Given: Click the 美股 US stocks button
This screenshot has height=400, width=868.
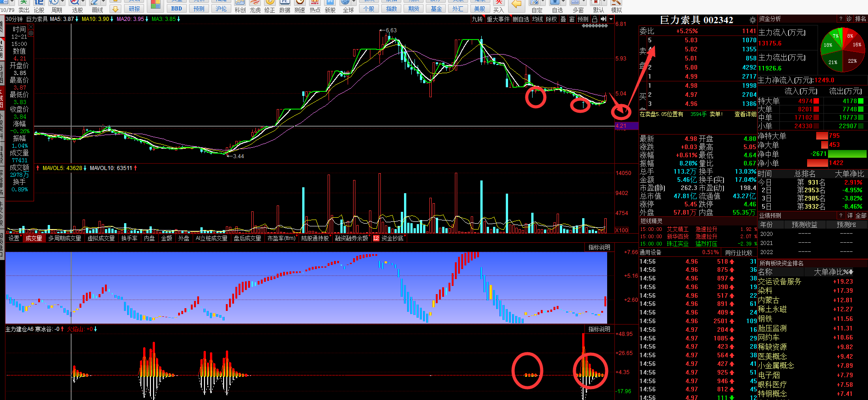Looking at the screenshot, I should 480,9.
